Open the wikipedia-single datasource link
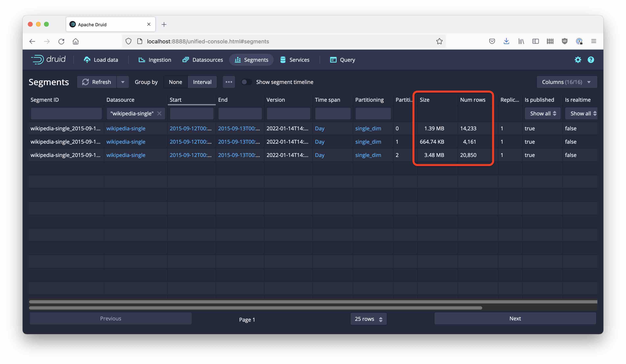This screenshot has height=364, width=626. pyautogui.click(x=126, y=129)
